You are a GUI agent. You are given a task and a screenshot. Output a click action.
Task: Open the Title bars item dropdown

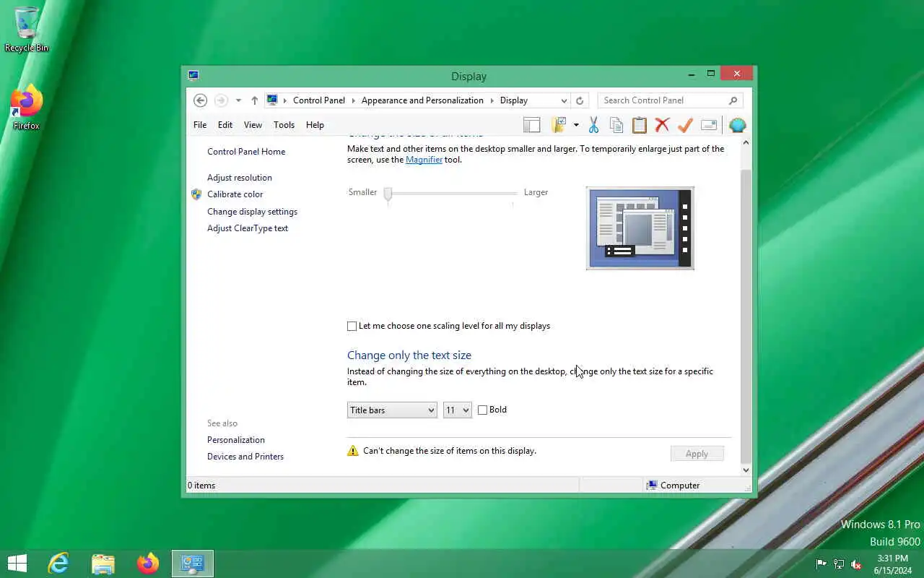click(x=392, y=410)
